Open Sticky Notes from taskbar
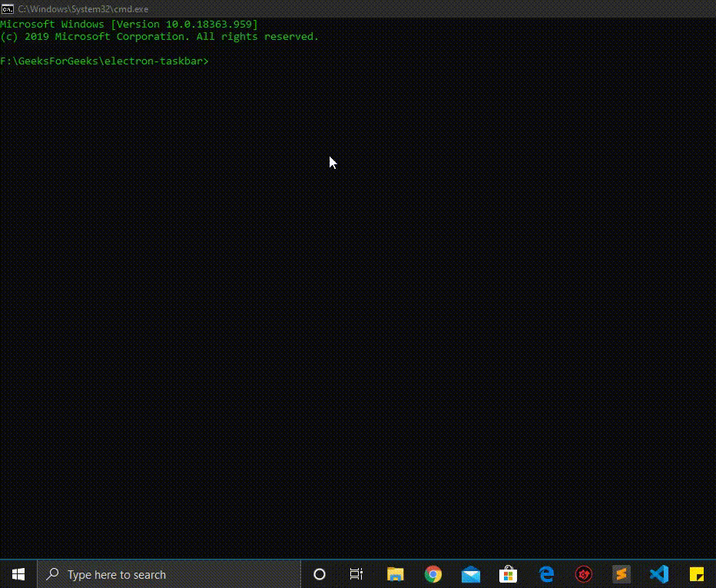Screen dimensions: 716x588 [697, 574]
